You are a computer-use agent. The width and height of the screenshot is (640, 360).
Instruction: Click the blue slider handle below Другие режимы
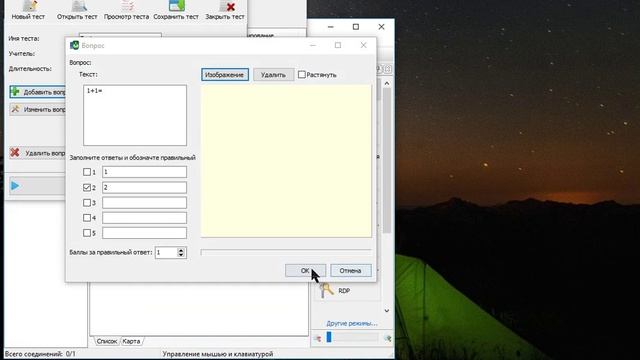[x=329, y=337]
